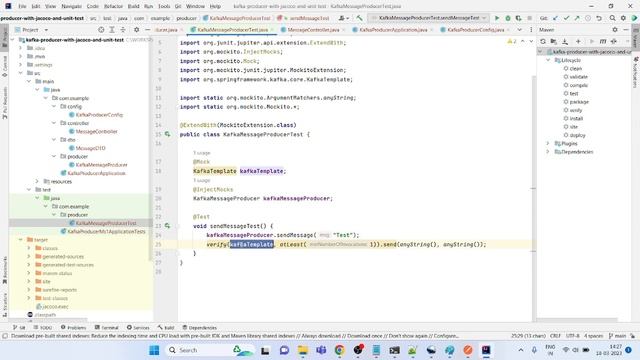640x360 pixels.
Task: Execute Maven goal icon
Action: (603, 41)
